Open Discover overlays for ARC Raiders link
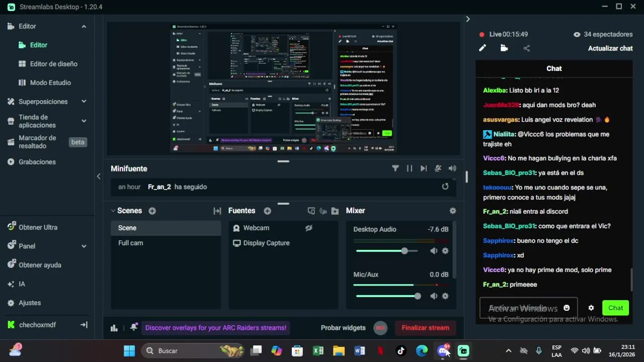 click(x=216, y=328)
